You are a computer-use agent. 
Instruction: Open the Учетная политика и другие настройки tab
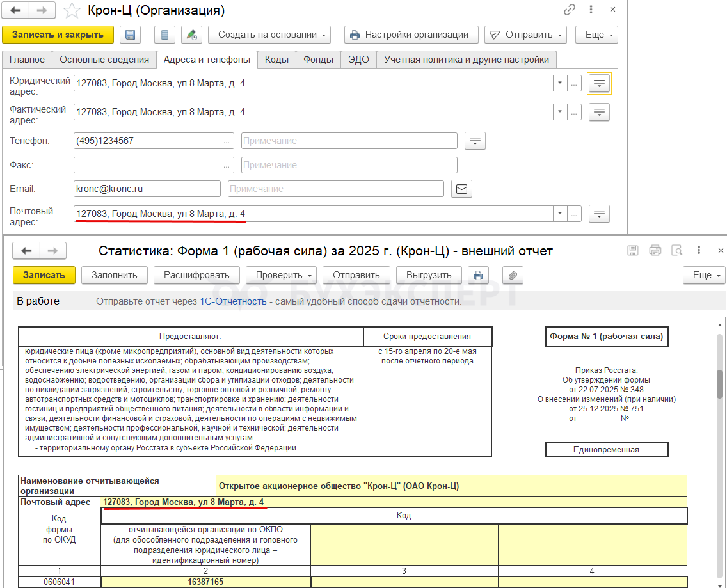(466, 60)
